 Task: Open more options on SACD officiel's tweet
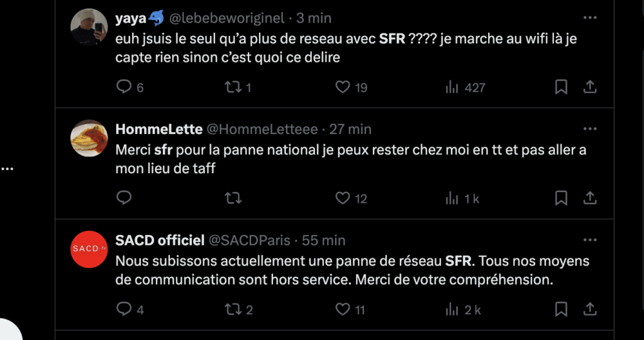(x=589, y=240)
